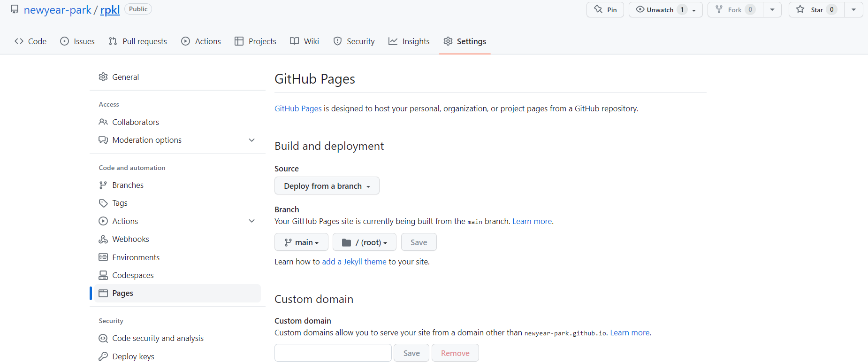Focus the custom domain text field
This screenshot has height=364, width=868.
(x=333, y=353)
